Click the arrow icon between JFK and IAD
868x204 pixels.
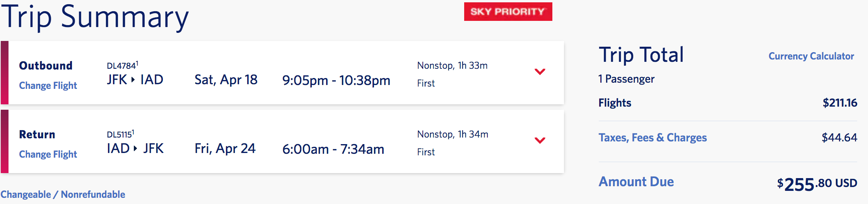coord(133,80)
